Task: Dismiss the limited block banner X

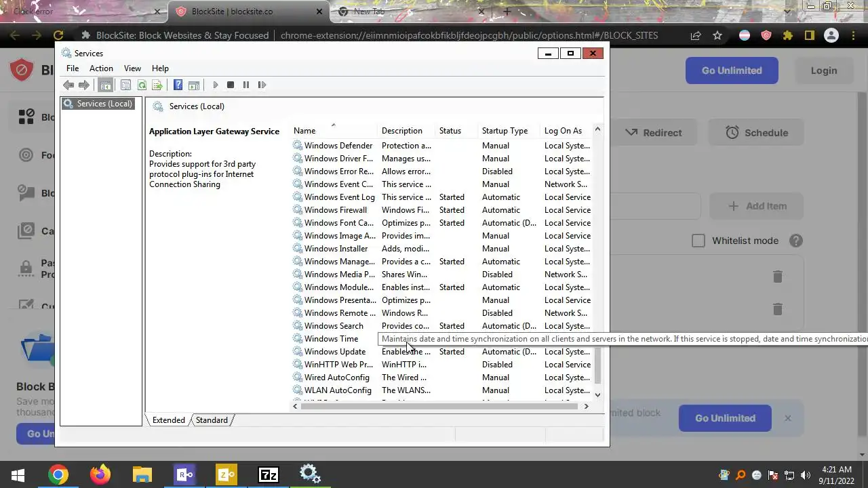Action: coord(787,418)
